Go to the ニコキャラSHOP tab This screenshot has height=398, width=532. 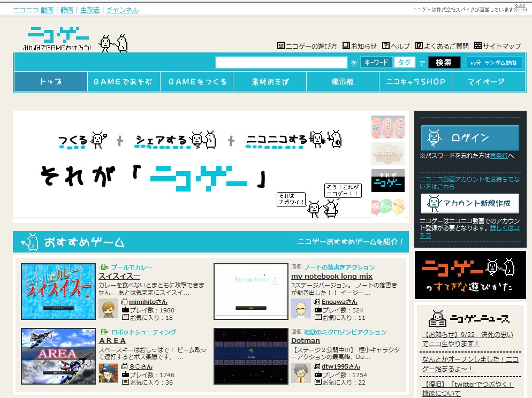coord(415,82)
